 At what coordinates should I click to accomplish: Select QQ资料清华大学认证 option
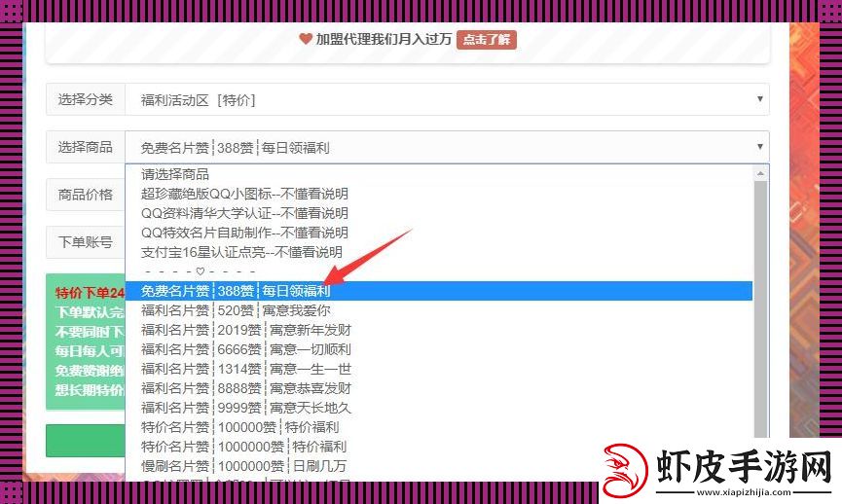coord(439,213)
